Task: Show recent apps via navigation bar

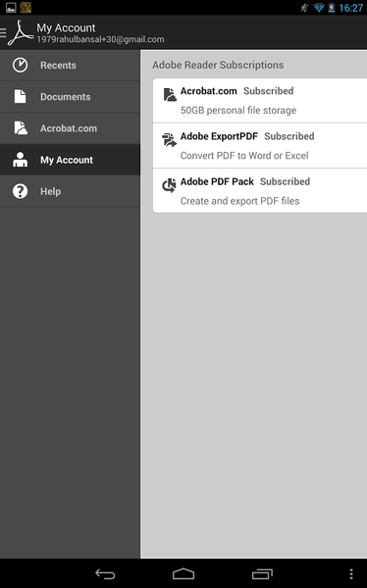Action: tap(262, 573)
